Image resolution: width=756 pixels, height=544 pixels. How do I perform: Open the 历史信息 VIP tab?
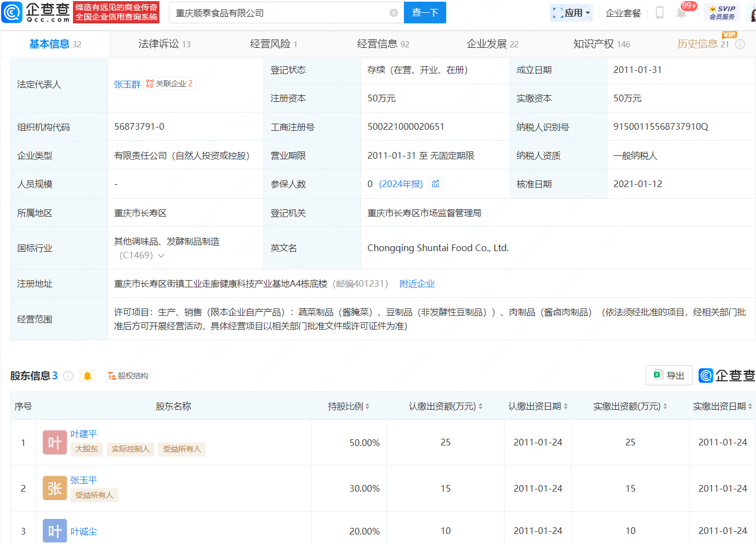[703, 44]
